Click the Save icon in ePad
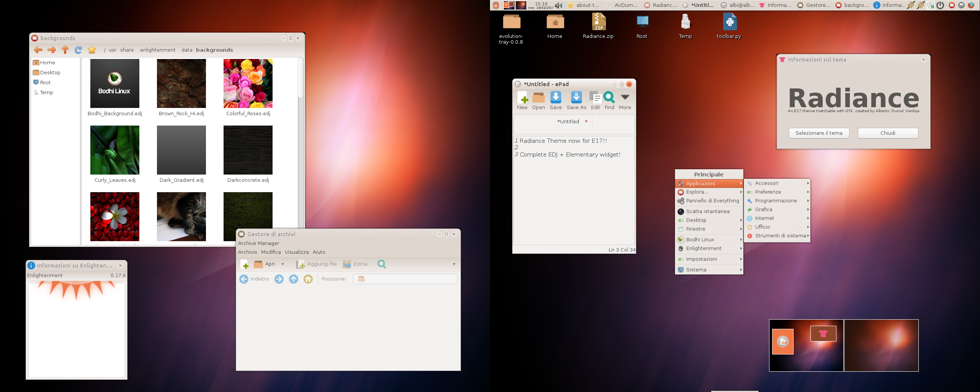This screenshot has height=392, width=980. [556, 97]
